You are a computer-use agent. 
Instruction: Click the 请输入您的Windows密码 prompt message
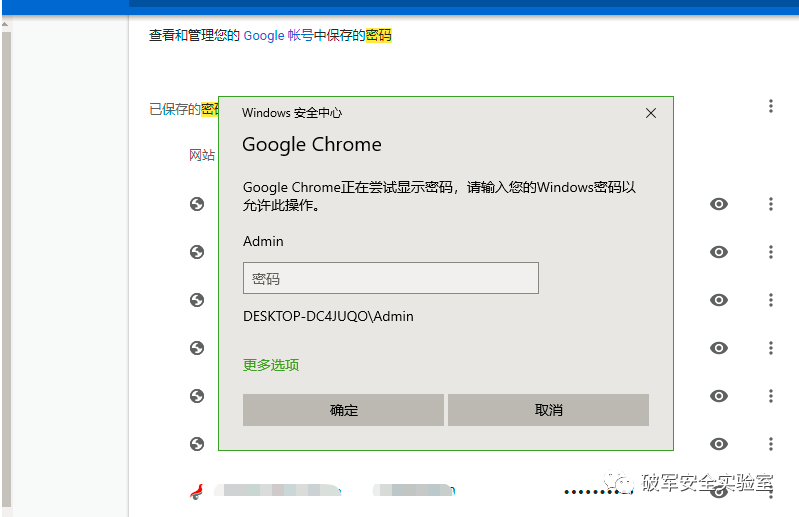[x=439, y=196]
